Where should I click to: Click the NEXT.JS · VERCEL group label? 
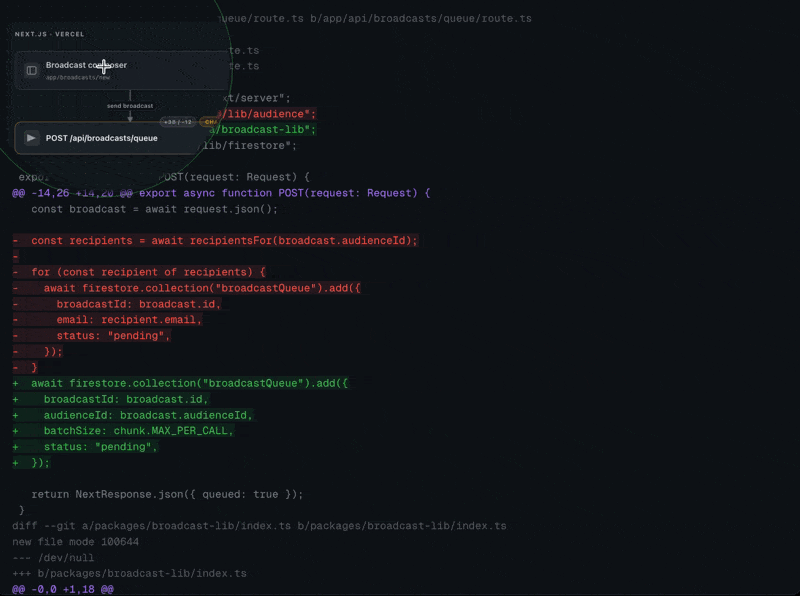[49, 34]
